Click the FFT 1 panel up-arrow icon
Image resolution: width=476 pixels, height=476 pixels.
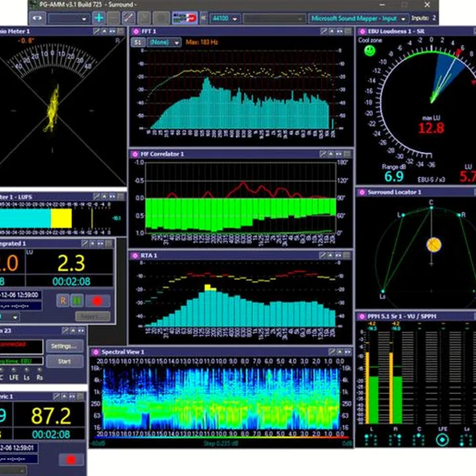coord(332,31)
